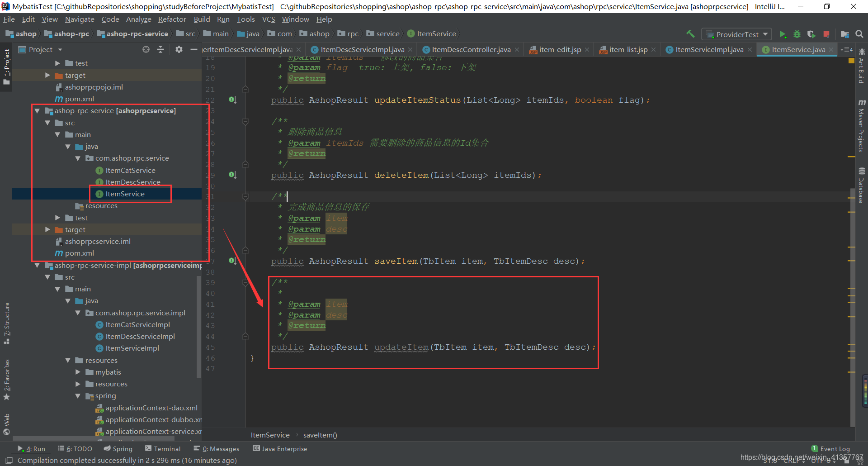Select ItemDescServiceImpl in project tree
The height and width of the screenshot is (466, 868).
tap(140, 337)
